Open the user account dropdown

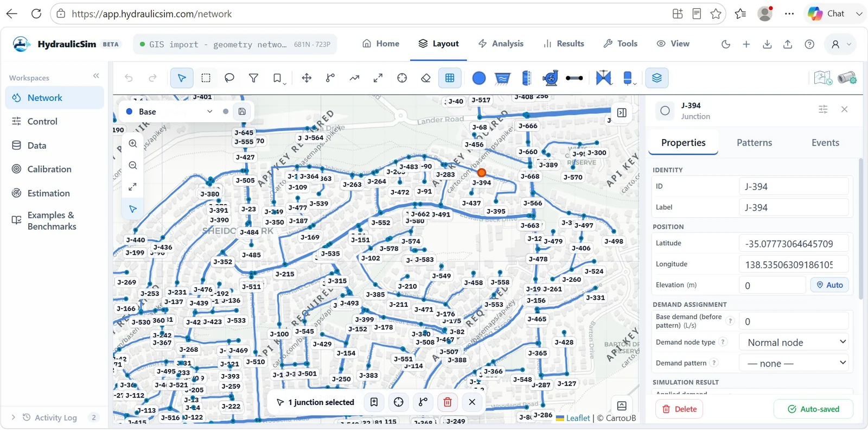click(841, 45)
